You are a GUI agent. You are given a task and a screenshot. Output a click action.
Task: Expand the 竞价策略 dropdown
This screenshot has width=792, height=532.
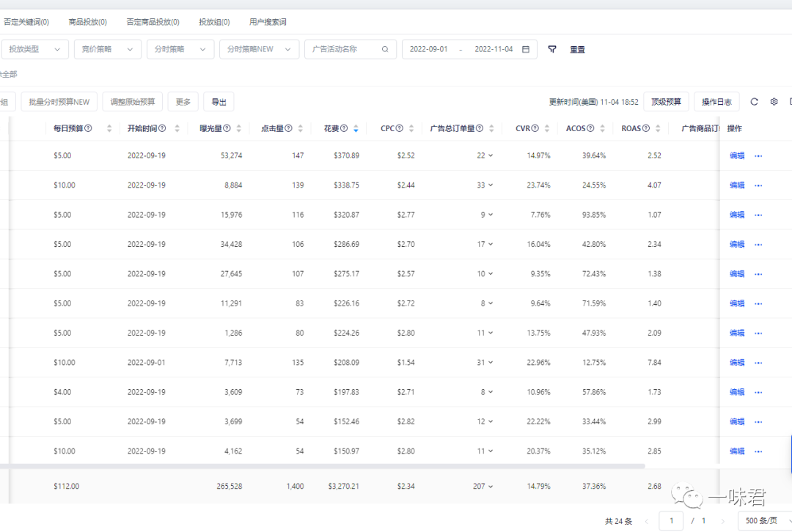point(107,49)
